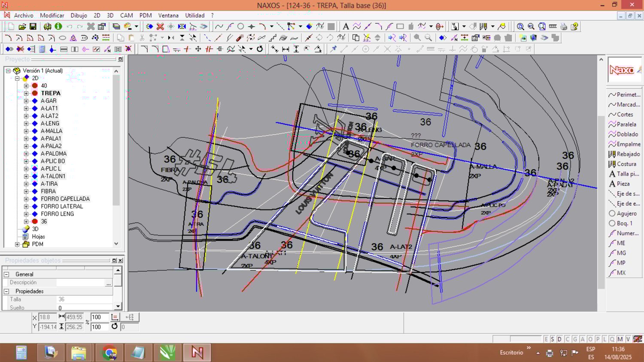Viewport: 644px width, 362px height.
Task: Collapse the General properties section
Action: pos(6,274)
